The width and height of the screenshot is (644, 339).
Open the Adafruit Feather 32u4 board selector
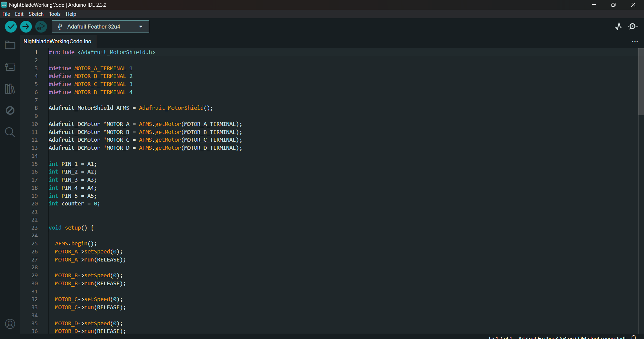(101, 27)
